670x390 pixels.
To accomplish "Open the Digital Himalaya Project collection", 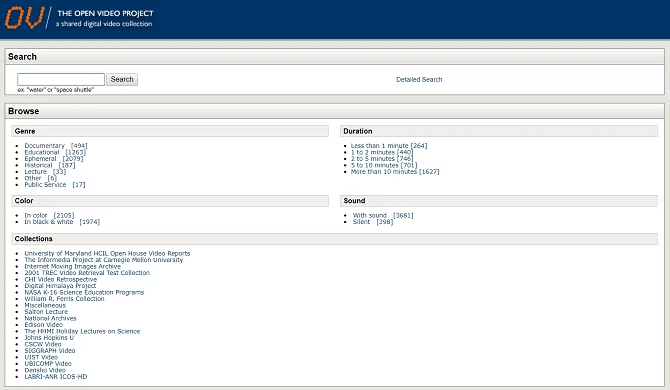I will (60, 286).
